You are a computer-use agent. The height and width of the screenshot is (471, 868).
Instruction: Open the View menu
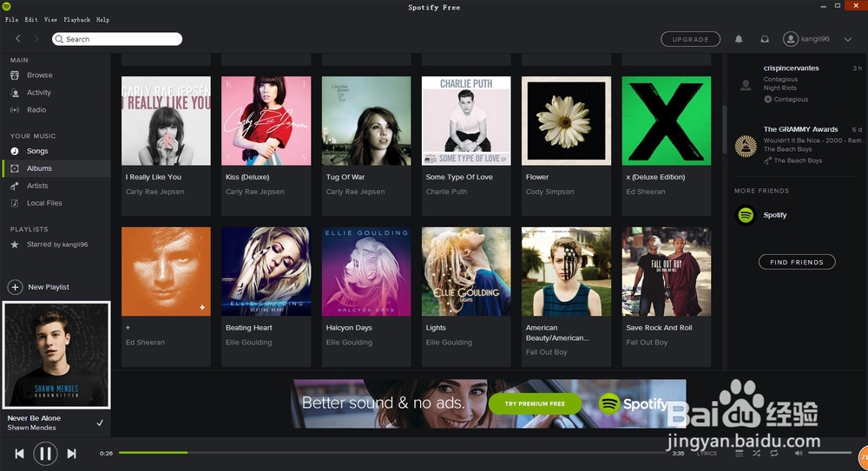(50, 19)
